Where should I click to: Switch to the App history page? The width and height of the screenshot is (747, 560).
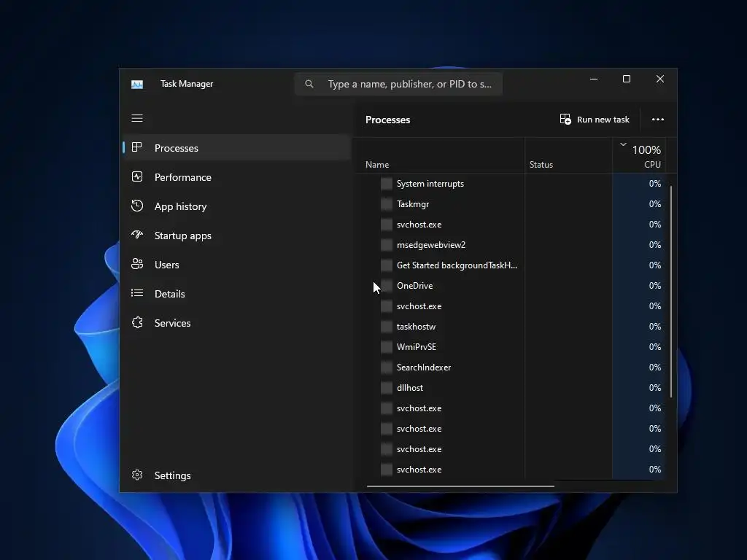pos(237,206)
